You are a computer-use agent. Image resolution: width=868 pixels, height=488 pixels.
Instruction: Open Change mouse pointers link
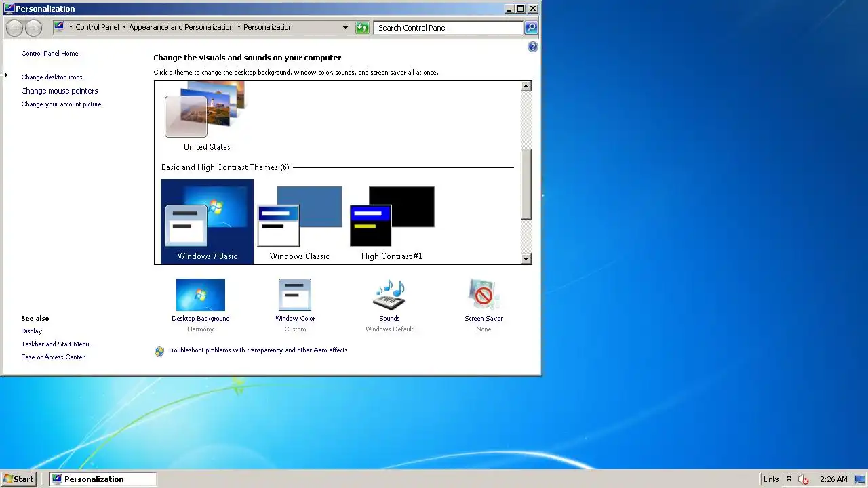pyautogui.click(x=60, y=91)
